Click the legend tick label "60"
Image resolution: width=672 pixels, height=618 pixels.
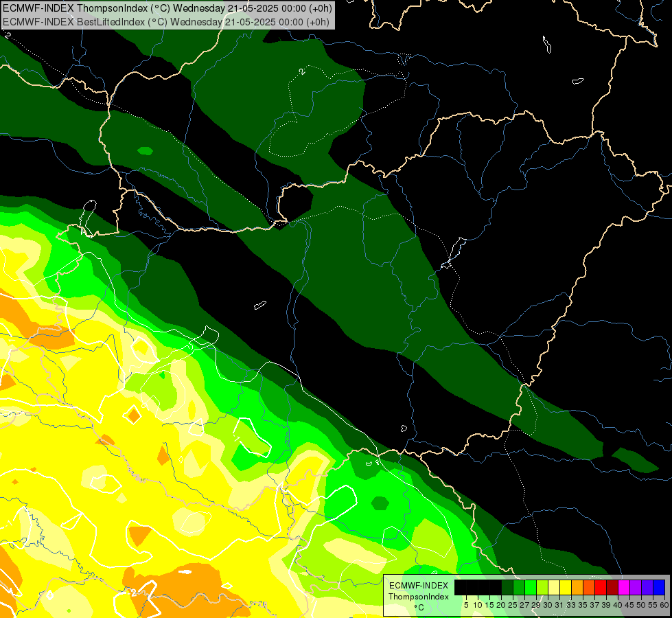(664, 605)
